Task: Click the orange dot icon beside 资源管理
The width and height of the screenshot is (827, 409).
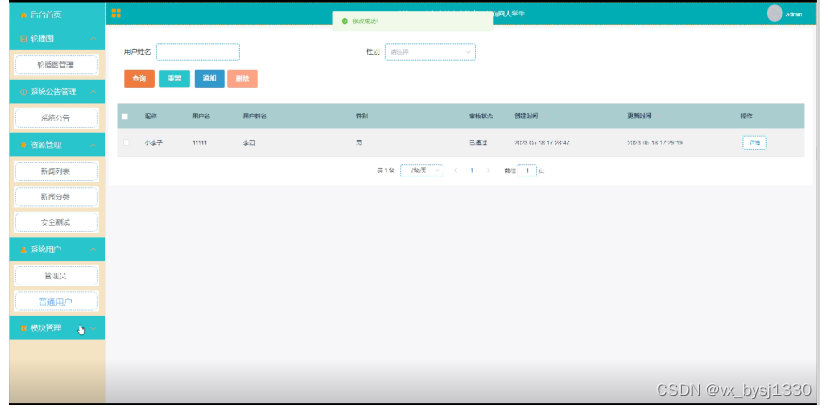Action: (23, 145)
